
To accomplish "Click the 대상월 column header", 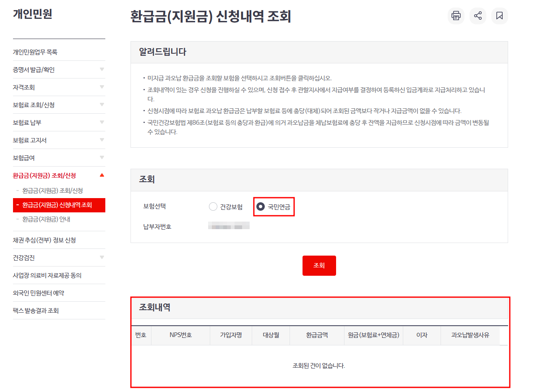I will (x=271, y=335).
